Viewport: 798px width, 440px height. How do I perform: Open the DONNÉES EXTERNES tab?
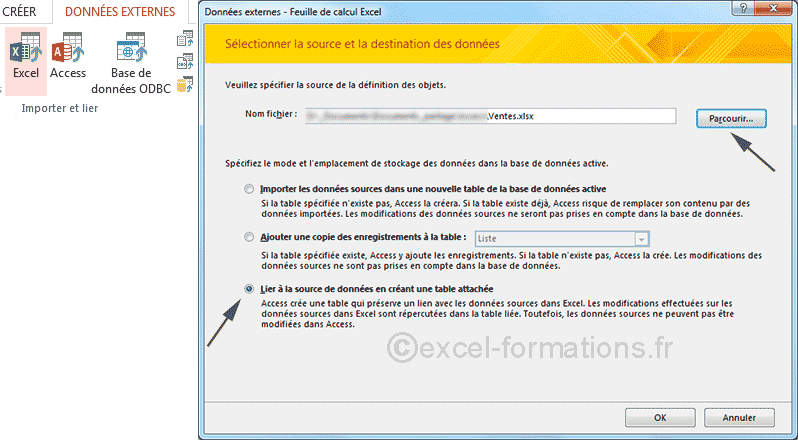pyautogui.click(x=120, y=12)
